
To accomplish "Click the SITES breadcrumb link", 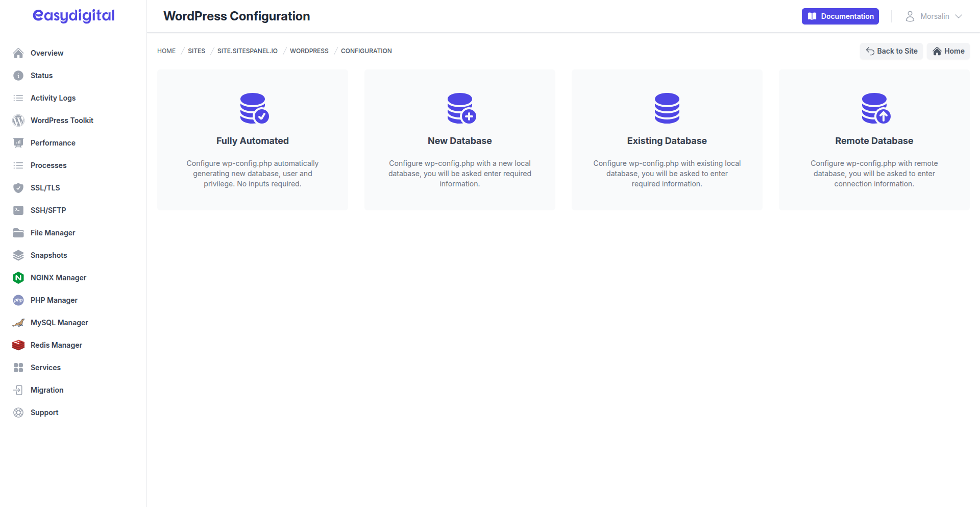I will coord(196,51).
